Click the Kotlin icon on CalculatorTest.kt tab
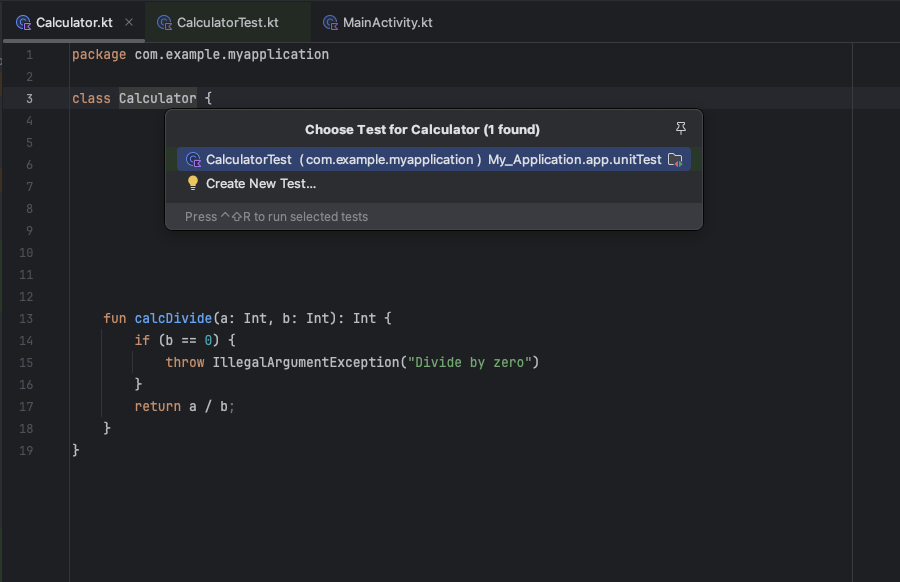900x582 pixels. tap(164, 23)
